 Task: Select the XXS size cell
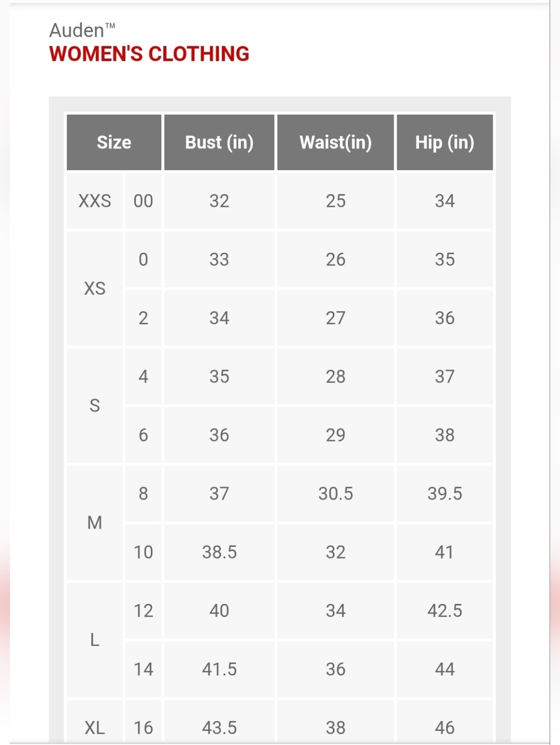(95, 201)
